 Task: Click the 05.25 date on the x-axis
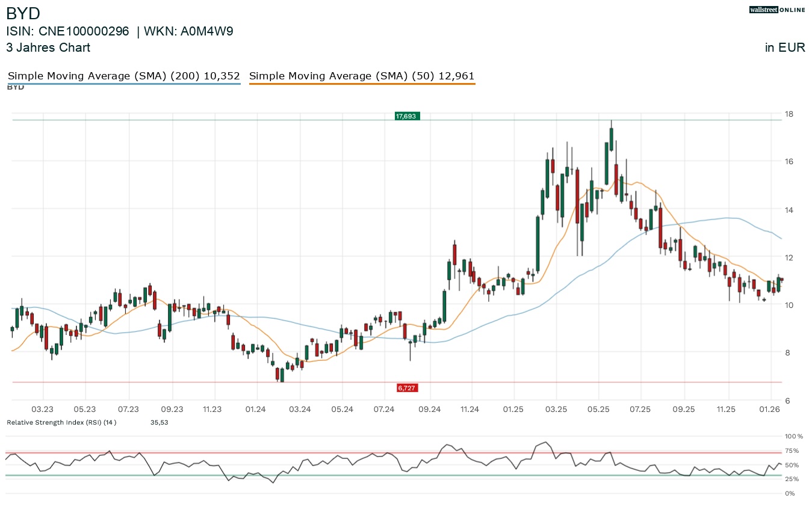pyautogui.click(x=598, y=409)
